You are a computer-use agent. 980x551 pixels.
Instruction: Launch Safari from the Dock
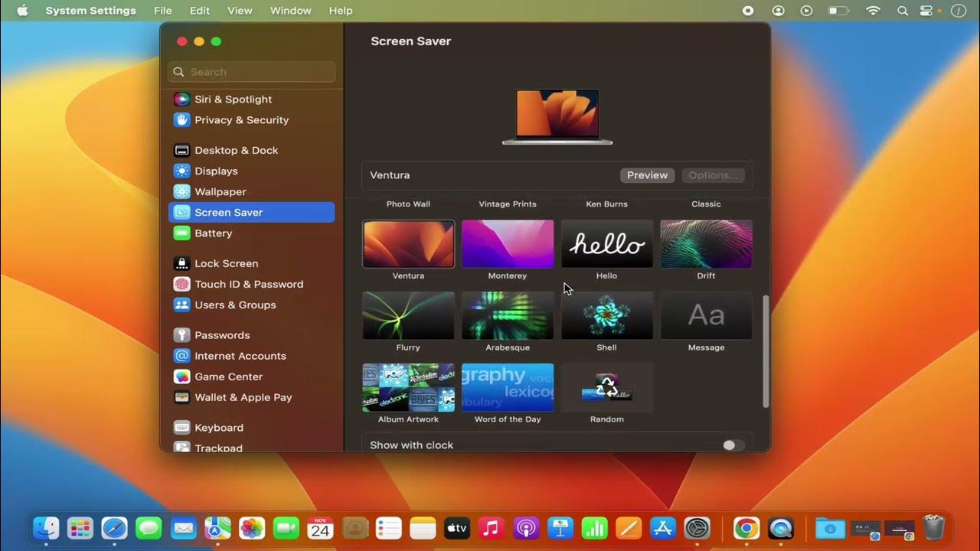[115, 528]
